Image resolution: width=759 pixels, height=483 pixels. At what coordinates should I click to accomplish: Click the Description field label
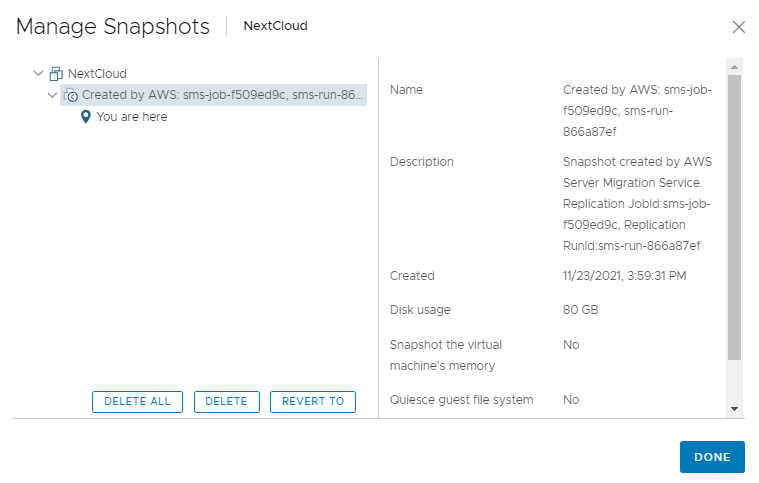(x=422, y=162)
